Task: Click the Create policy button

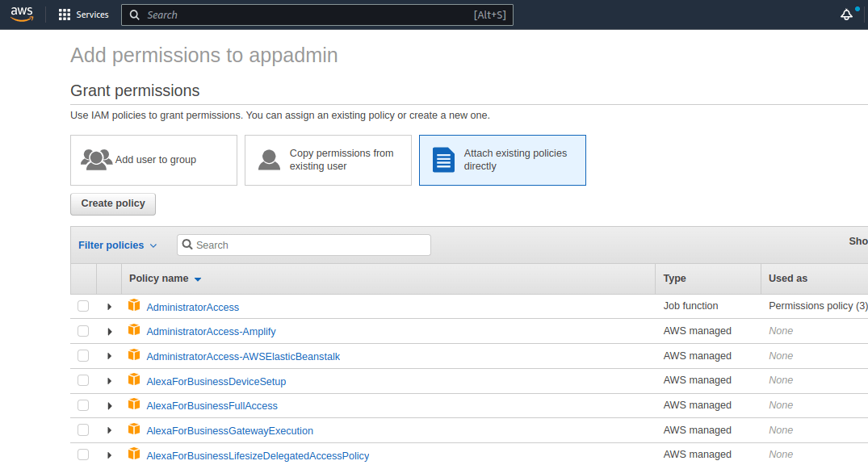Action: [x=113, y=203]
